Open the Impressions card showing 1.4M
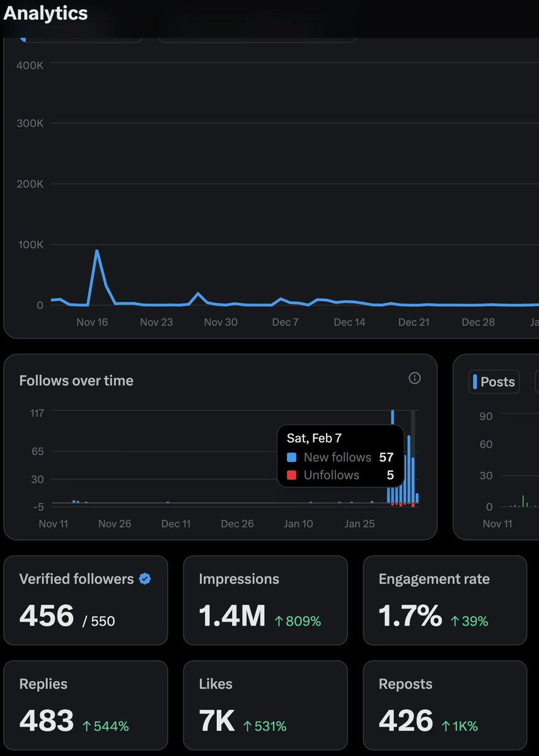This screenshot has height=756, width=539. (x=265, y=600)
